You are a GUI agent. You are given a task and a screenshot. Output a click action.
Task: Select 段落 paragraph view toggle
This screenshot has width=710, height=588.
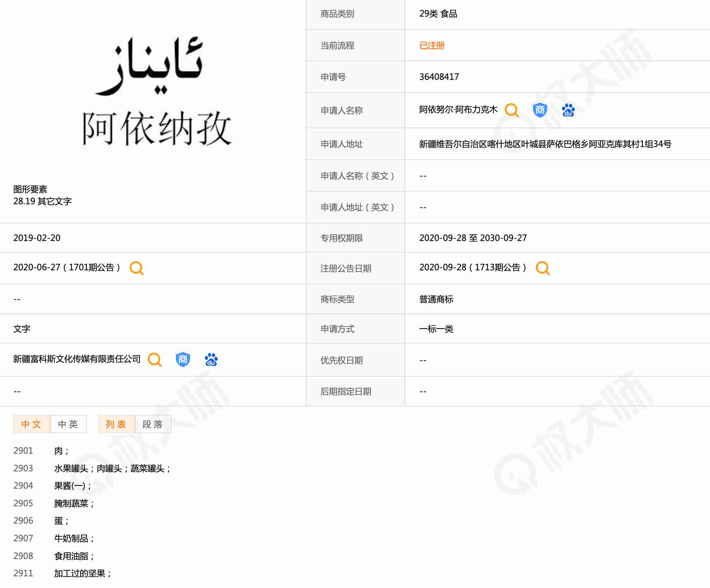click(153, 424)
